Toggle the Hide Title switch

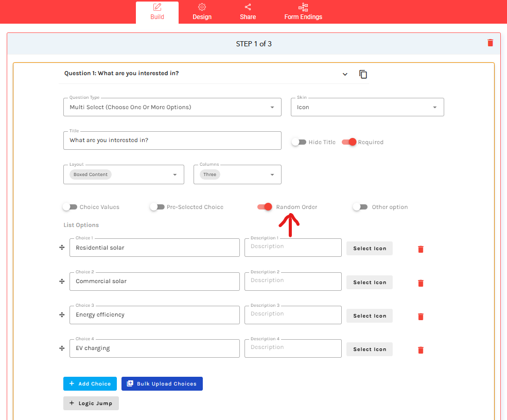click(299, 142)
